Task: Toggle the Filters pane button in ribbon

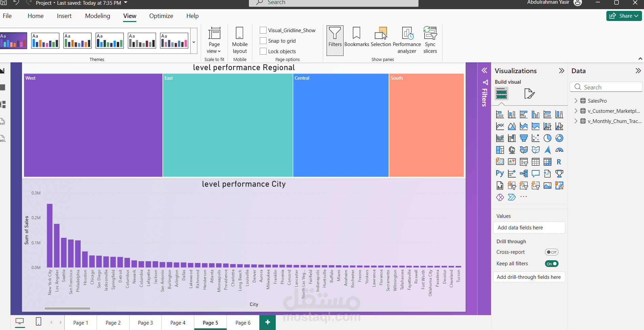Action: (x=335, y=40)
